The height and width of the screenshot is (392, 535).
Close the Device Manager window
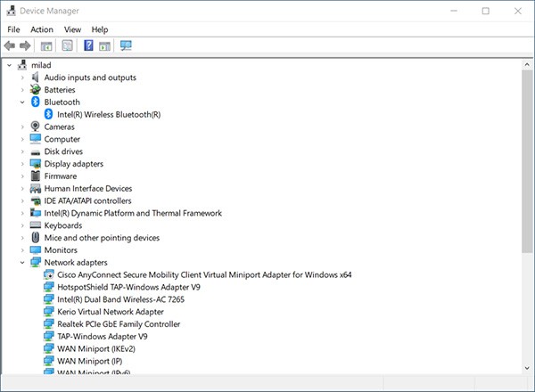click(x=517, y=11)
